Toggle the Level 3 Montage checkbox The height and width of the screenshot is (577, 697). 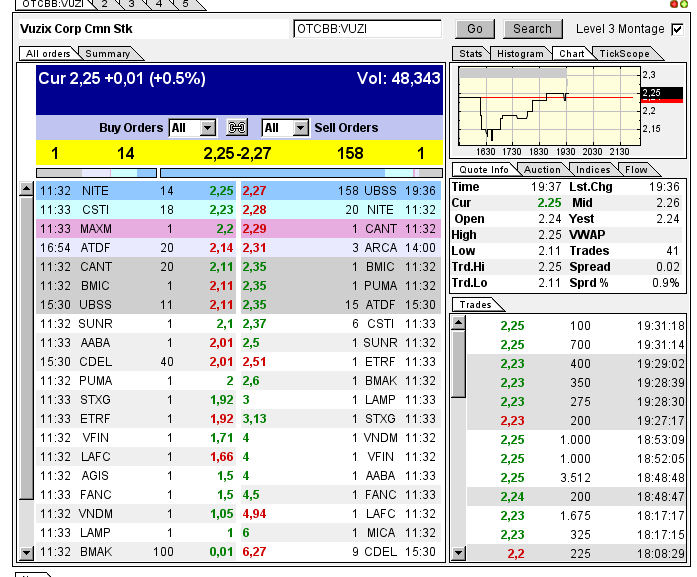(677, 29)
